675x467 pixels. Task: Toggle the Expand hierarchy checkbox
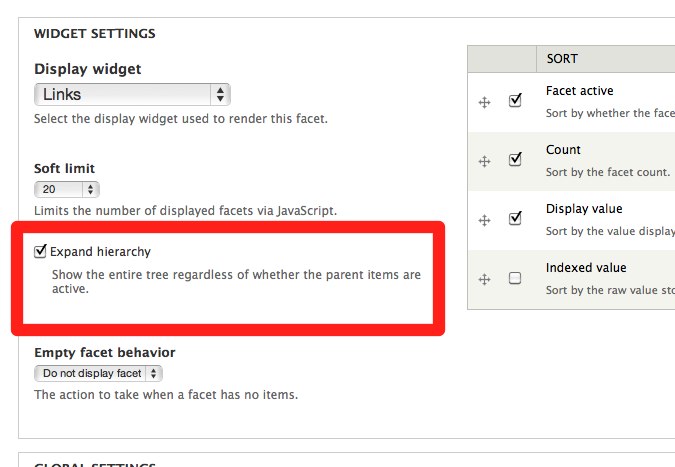point(41,252)
